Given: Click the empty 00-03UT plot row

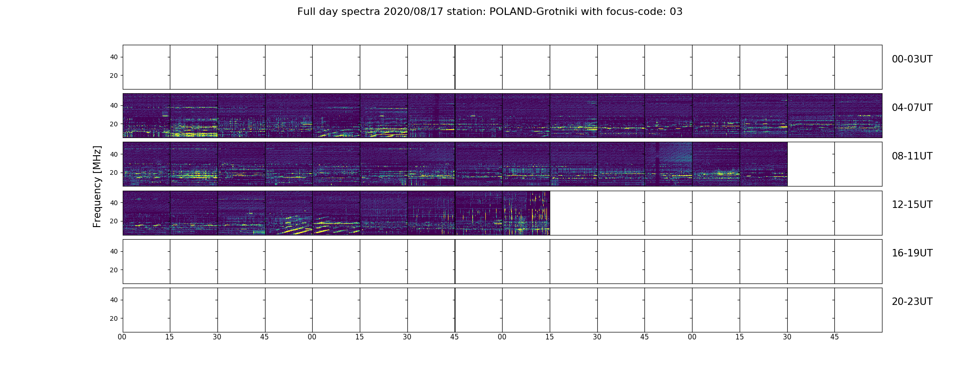Looking at the screenshot, I should 502,67.
